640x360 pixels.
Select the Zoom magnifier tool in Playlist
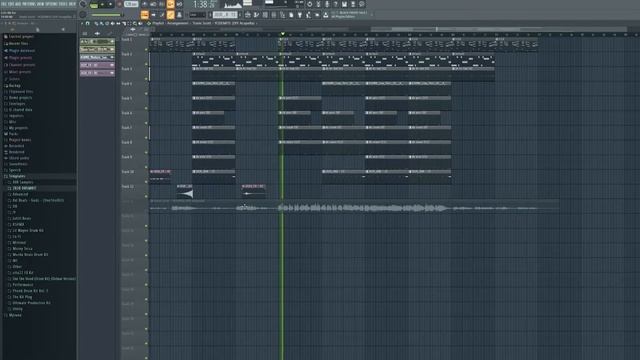135,23
